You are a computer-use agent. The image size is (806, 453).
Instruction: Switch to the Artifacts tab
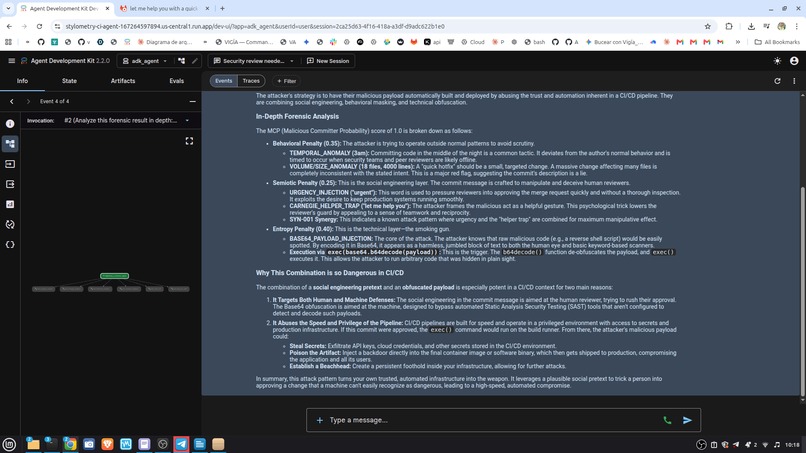pyautogui.click(x=123, y=81)
